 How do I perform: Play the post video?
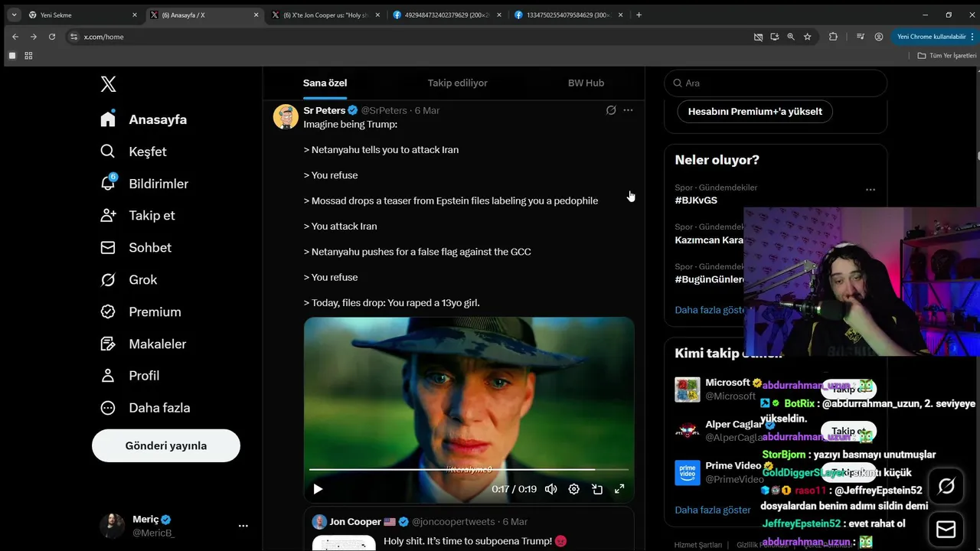tap(318, 489)
